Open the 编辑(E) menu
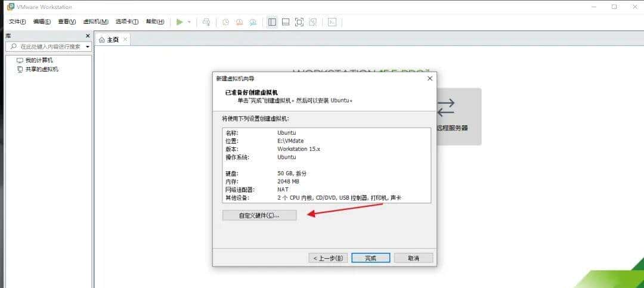 (42, 22)
